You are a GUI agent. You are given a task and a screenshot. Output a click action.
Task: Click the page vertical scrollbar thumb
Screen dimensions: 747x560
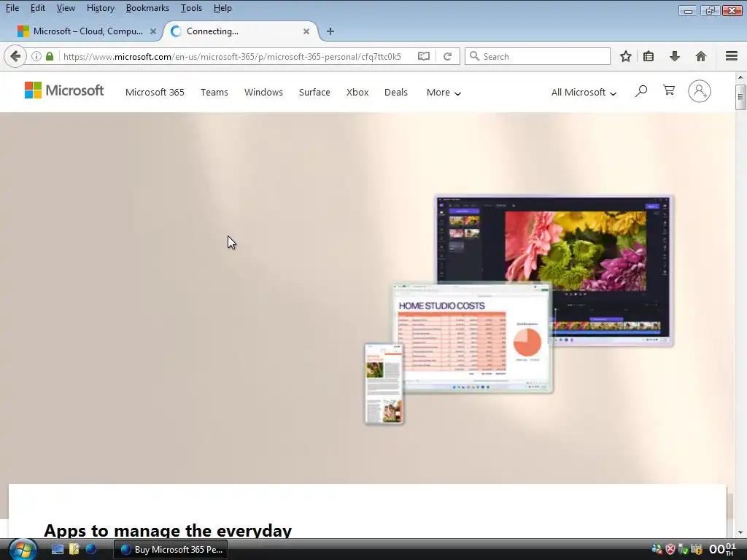point(740,97)
